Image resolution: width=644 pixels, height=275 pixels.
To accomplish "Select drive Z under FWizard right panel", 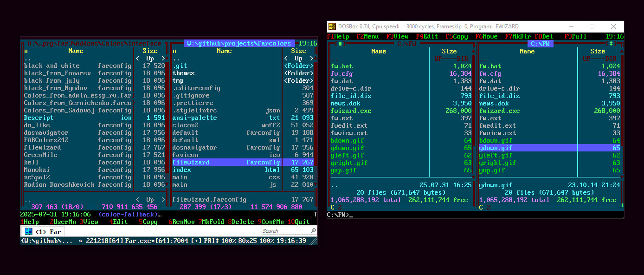I will tap(488, 207).
